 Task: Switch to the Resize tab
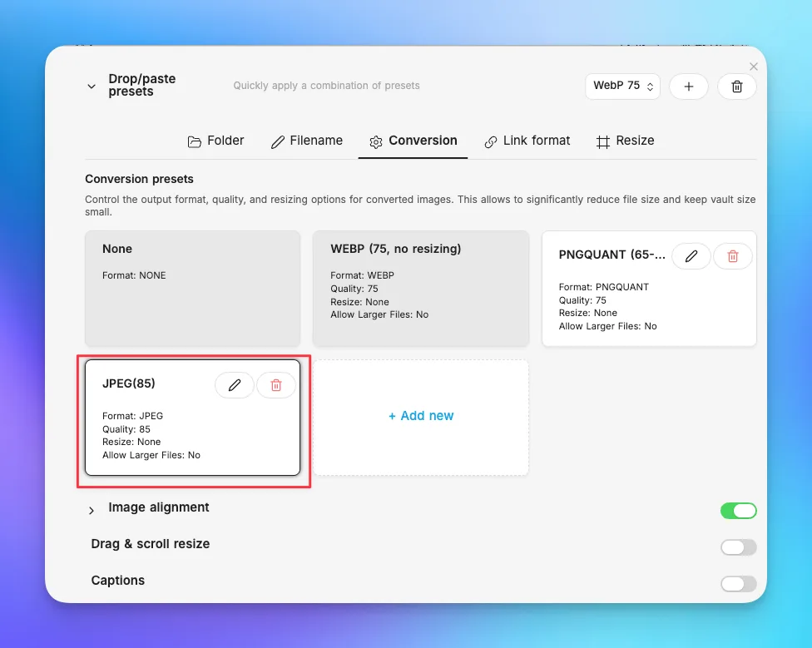click(x=625, y=141)
